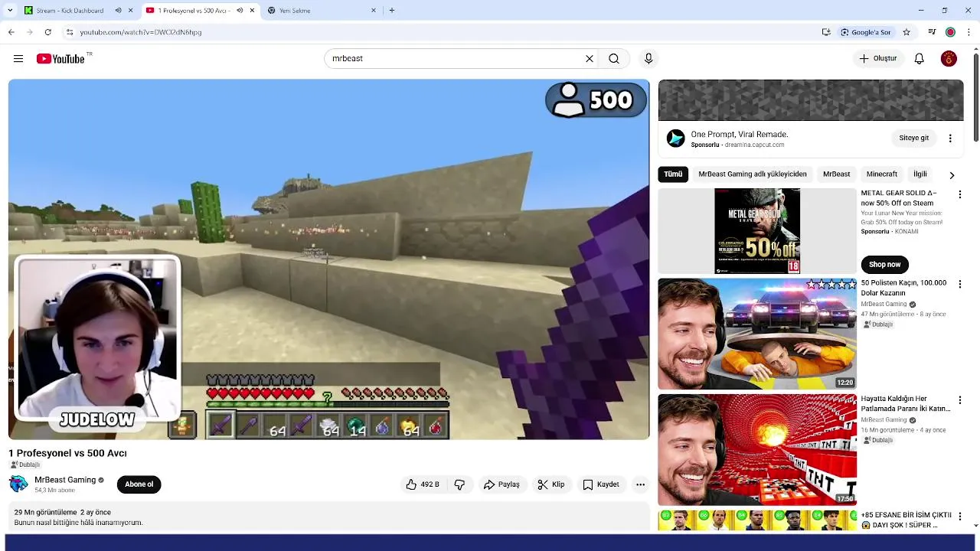Open the media controls icon in Chrome toolbar
Viewport: 980px width, 551px height.
(x=932, y=32)
